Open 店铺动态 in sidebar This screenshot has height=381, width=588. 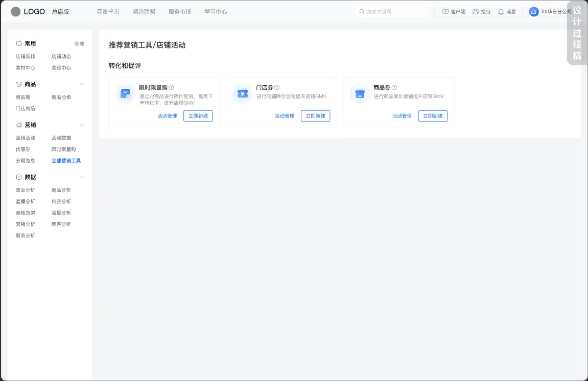(61, 56)
